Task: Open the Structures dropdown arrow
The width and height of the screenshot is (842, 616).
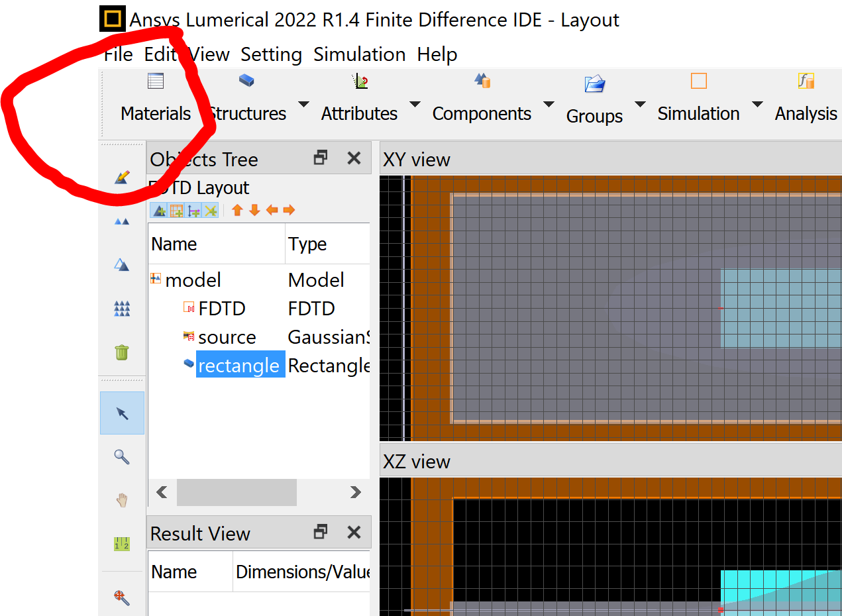Action: click(303, 104)
